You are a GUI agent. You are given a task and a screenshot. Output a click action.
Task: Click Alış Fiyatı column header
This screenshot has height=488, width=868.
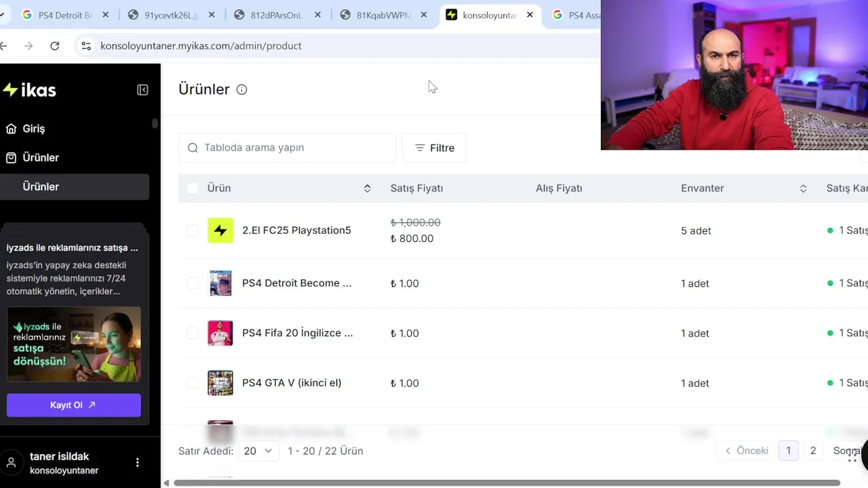[559, 188]
